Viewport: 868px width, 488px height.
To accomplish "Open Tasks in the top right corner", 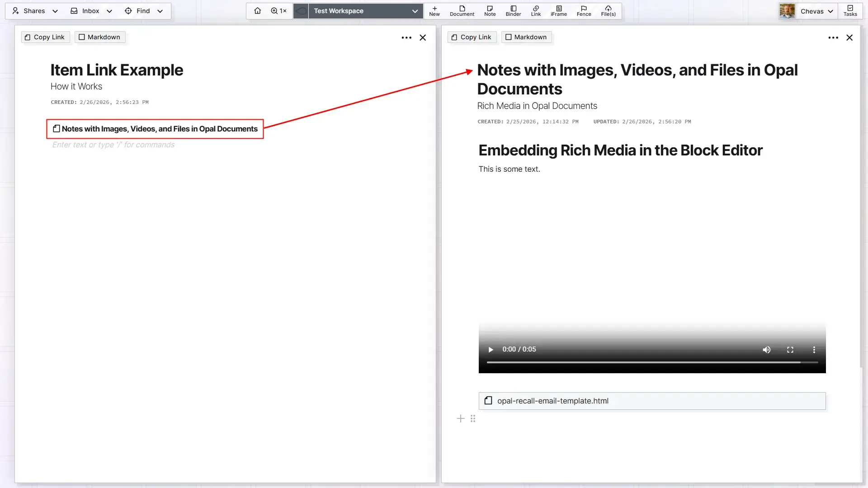I will [x=850, y=11].
